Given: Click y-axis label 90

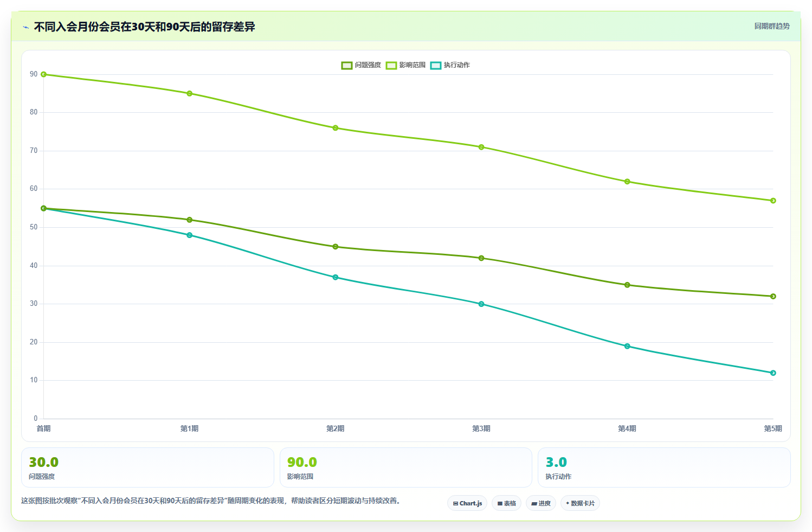Looking at the screenshot, I should point(34,74).
